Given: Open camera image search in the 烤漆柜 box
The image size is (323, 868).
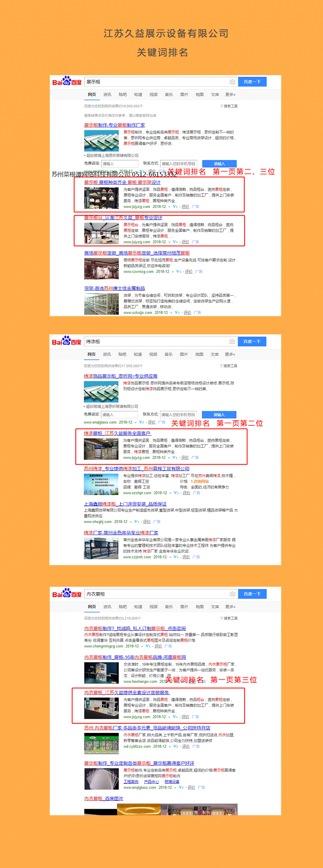Looking at the screenshot, I should (232, 342).
